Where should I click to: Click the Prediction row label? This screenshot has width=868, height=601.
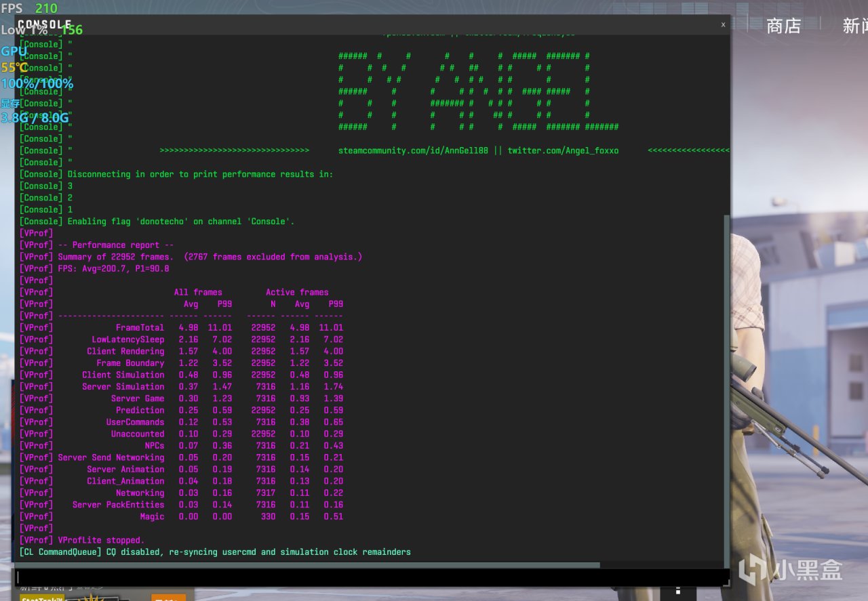pyautogui.click(x=140, y=411)
